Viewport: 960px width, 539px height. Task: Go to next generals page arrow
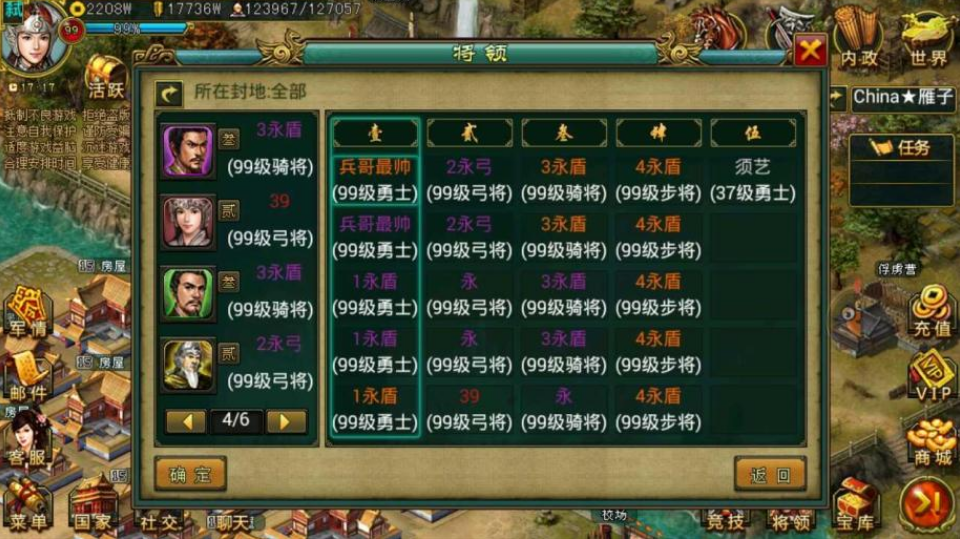click(285, 421)
